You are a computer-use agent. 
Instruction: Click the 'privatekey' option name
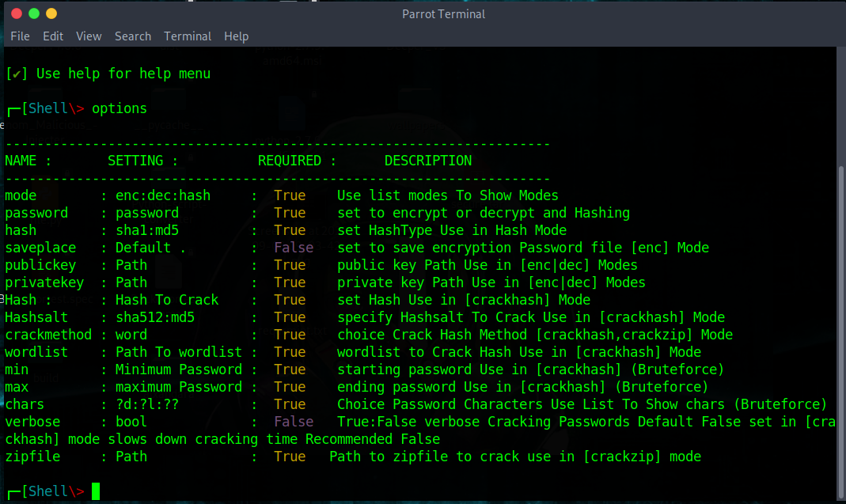pos(44,282)
